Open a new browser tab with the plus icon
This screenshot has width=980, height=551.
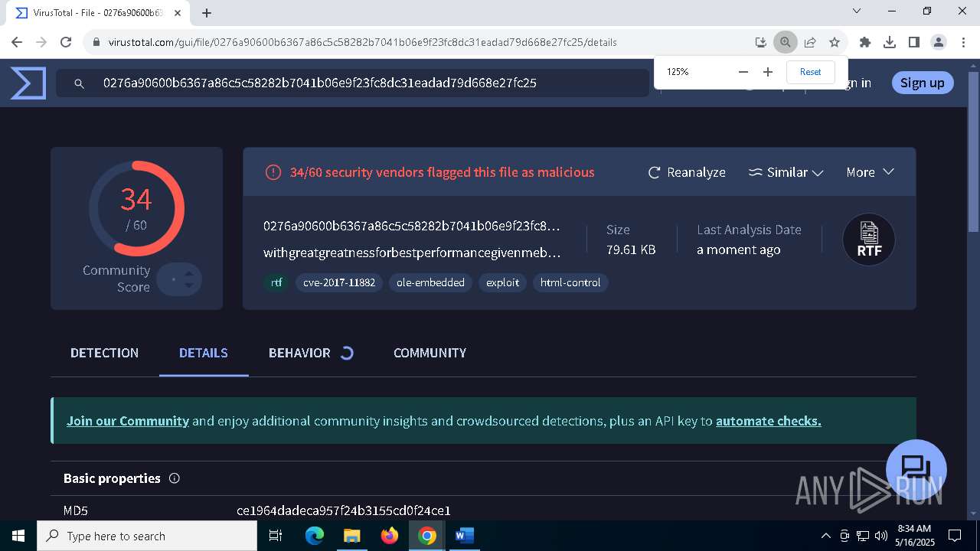207,12
